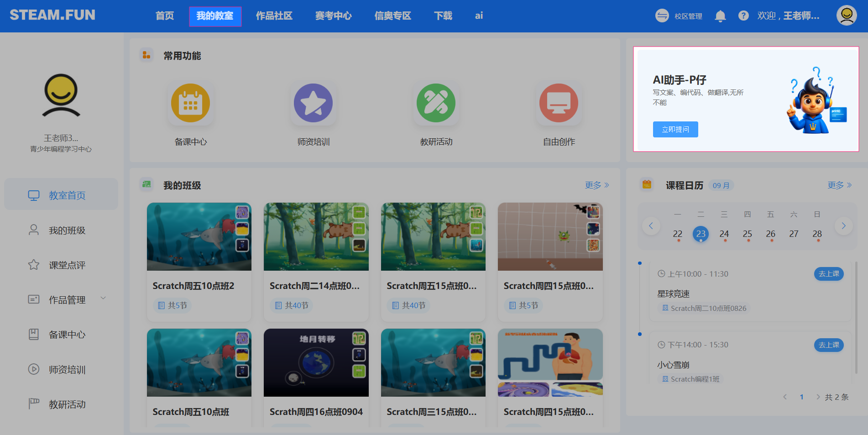Go to next page of schedule list
Image resolution: width=868 pixels, height=435 pixels.
pos(818,397)
